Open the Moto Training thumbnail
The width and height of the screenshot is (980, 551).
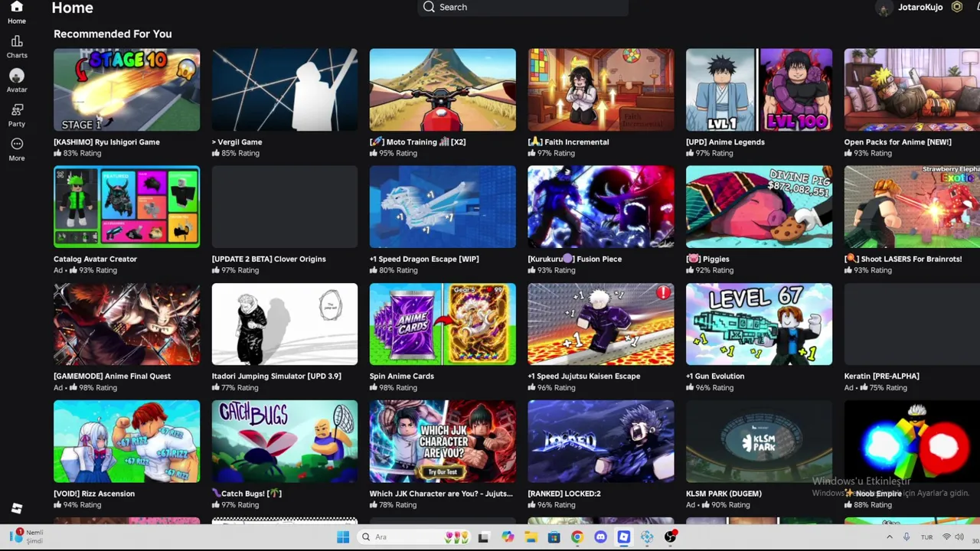pyautogui.click(x=443, y=90)
